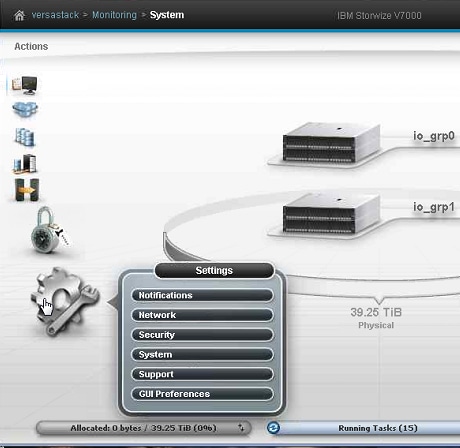Select Notifications in Settings menu
Image resolution: width=460 pixels, height=448 pixels.
(x=202, y=295)
